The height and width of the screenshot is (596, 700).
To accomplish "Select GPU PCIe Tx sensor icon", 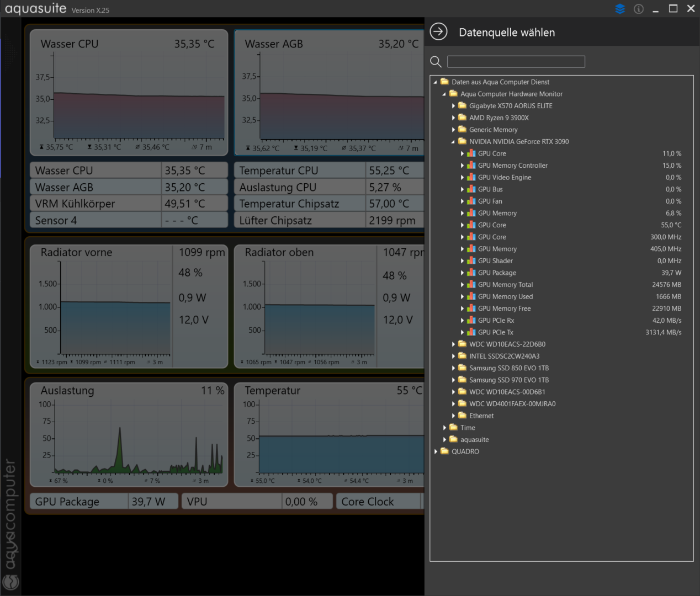I will 471,332.
